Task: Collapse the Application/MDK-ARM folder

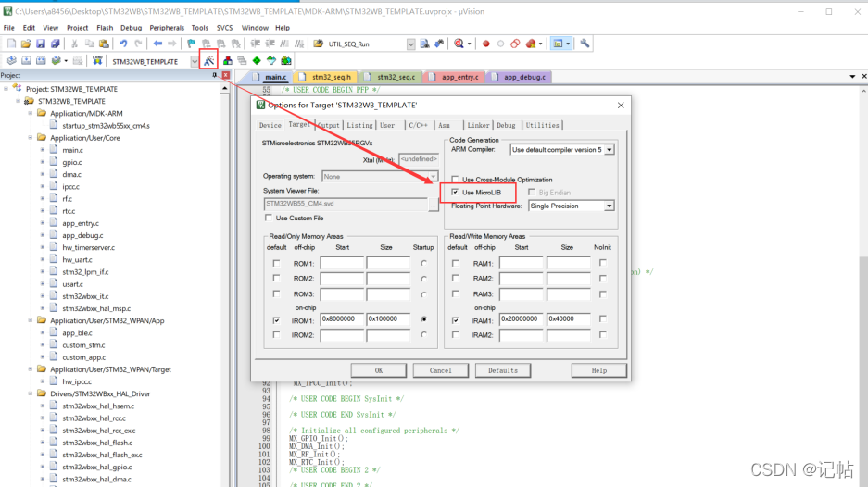Action: [x=31, y=114]
